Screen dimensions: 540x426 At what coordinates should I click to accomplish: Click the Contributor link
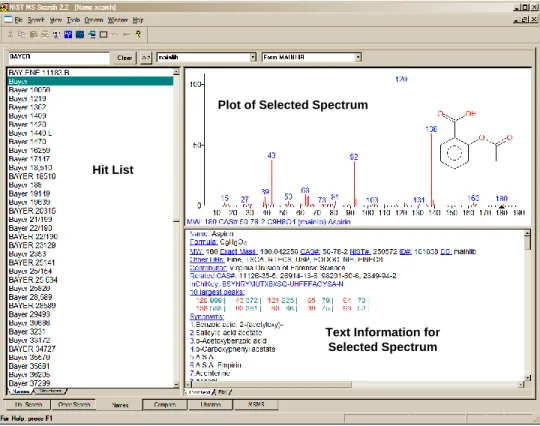pyautogui.click(x=208, y=268)
